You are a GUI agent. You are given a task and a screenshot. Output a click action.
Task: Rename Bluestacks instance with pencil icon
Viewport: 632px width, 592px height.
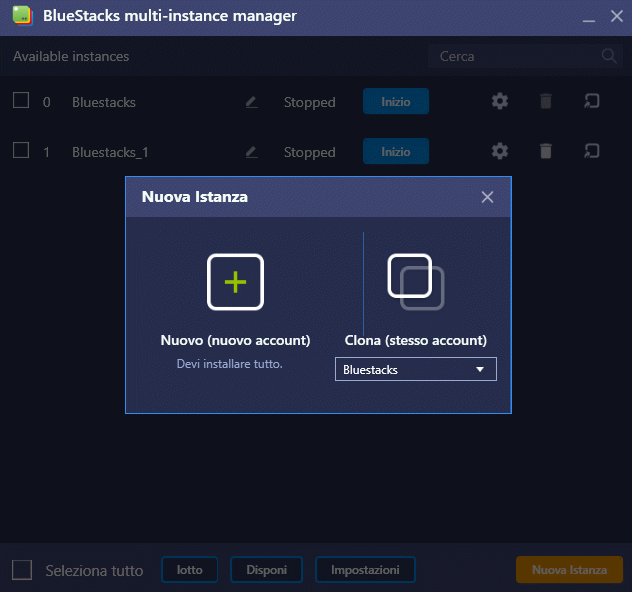(252, 102)
